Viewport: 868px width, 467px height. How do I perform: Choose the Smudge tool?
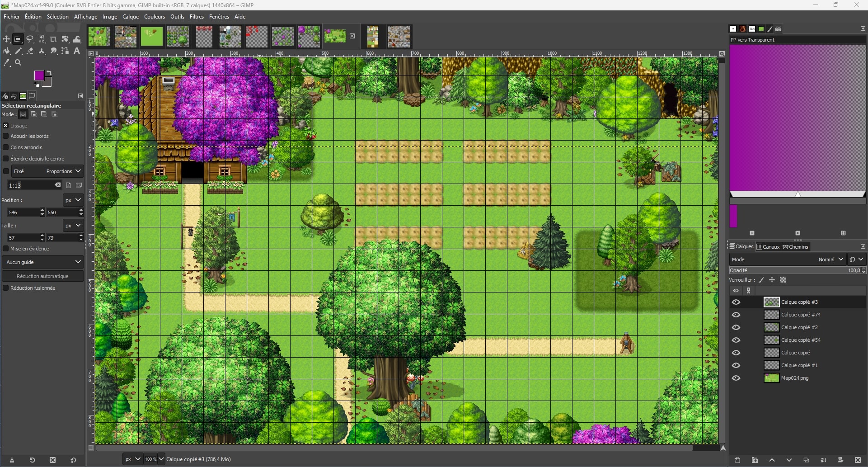[53, 51]
